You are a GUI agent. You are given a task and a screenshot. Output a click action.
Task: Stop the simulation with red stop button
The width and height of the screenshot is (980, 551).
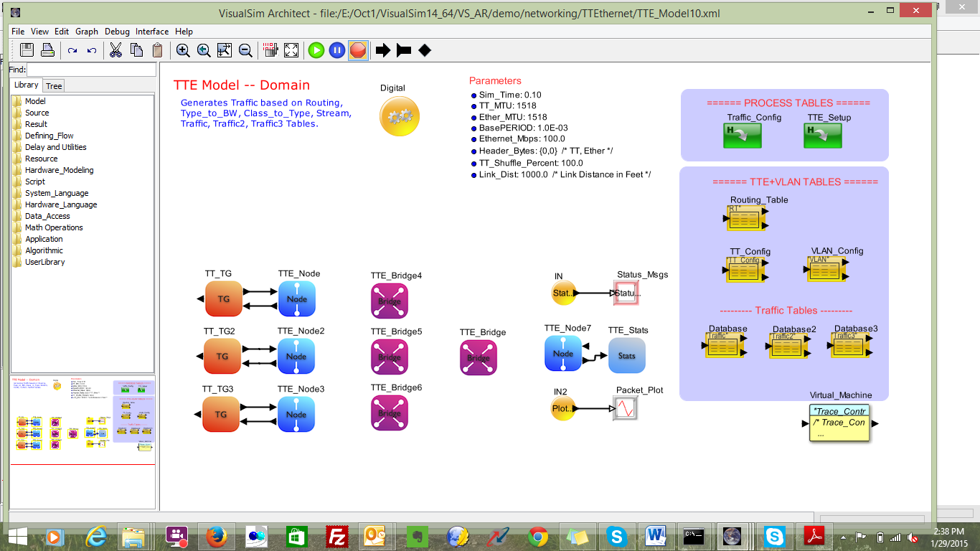pos(358,50)
